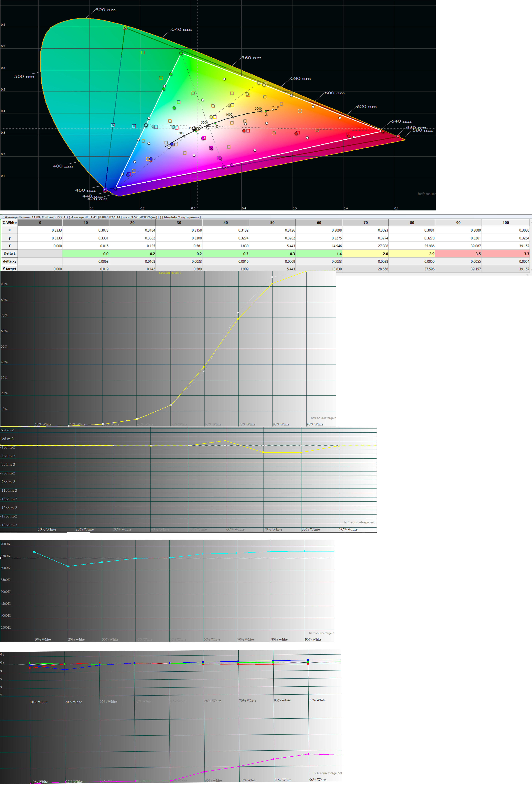The image size is (532, 798).
Task: Click delta xy value 0.0050
Action: (x=412, y=261)
